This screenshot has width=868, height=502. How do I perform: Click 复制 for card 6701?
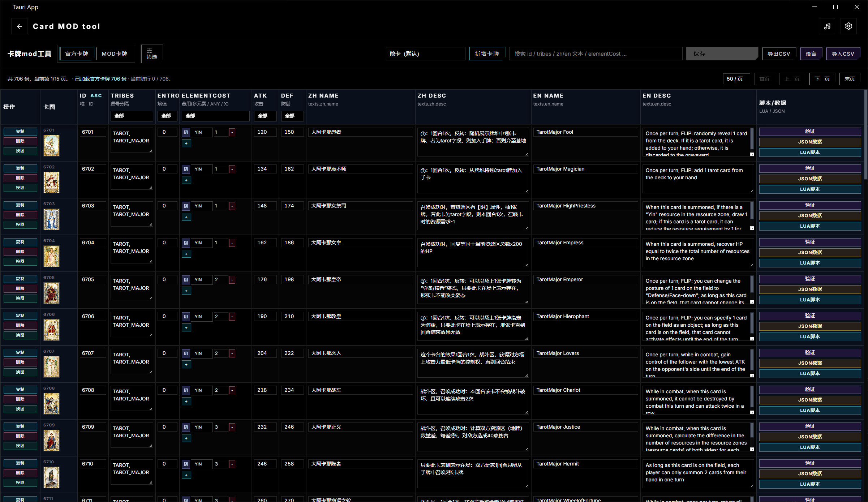pyautogui.click(x=20, y=132)
